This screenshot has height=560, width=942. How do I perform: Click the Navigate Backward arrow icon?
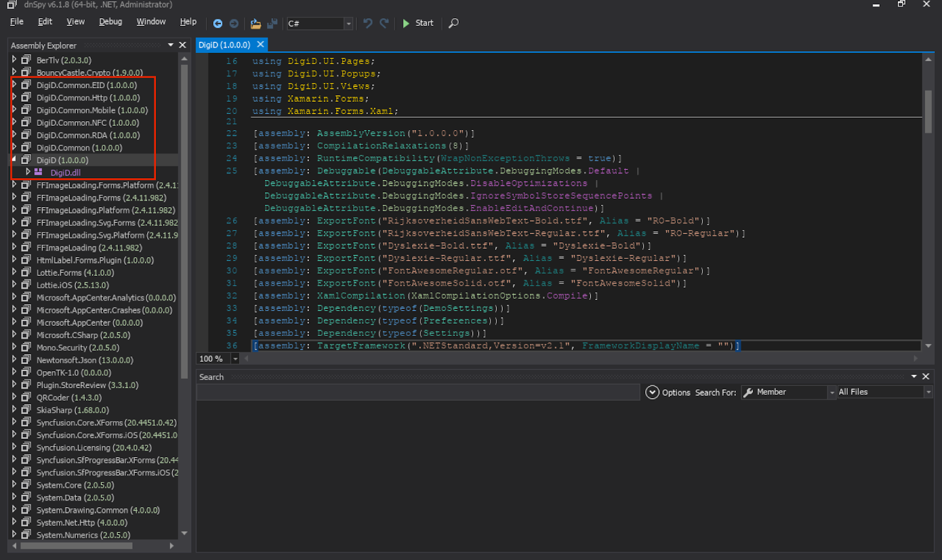(217, 24)
